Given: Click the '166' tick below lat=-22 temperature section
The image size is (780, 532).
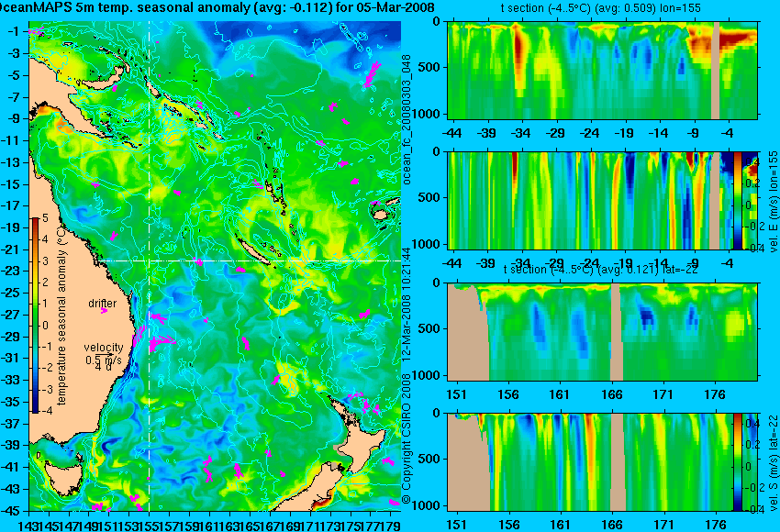Looking at the screenshot, I should pyautogui.click(x=611, y=394).
